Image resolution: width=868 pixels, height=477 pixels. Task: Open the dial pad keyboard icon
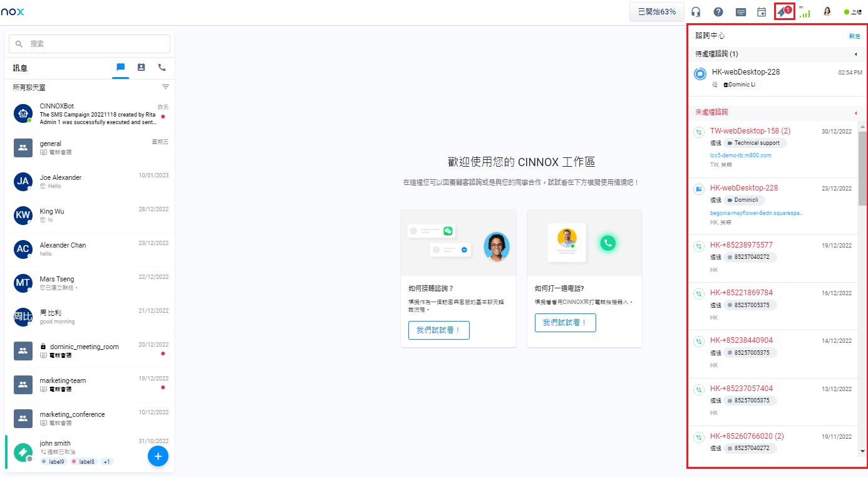click(x=740, y=12)
